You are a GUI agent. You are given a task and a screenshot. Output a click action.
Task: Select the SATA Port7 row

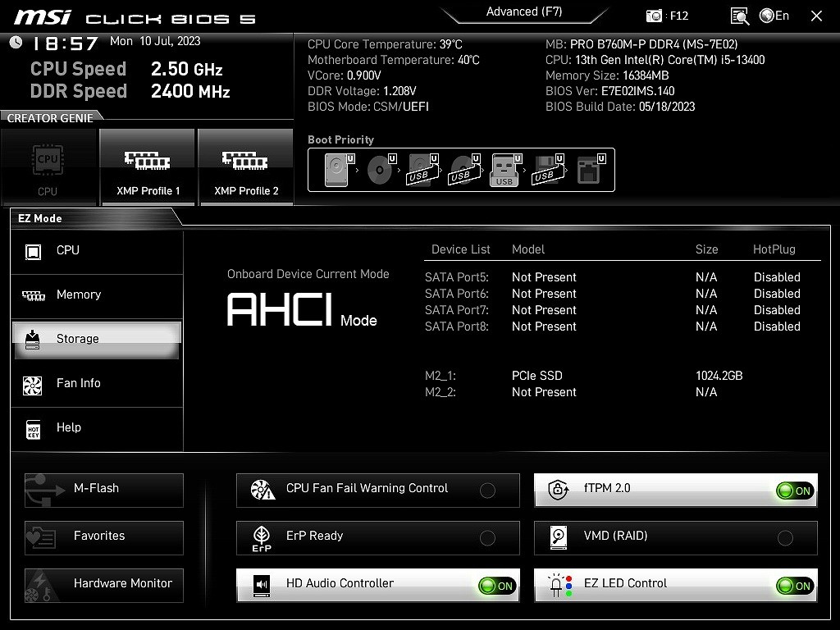(612, 310)
